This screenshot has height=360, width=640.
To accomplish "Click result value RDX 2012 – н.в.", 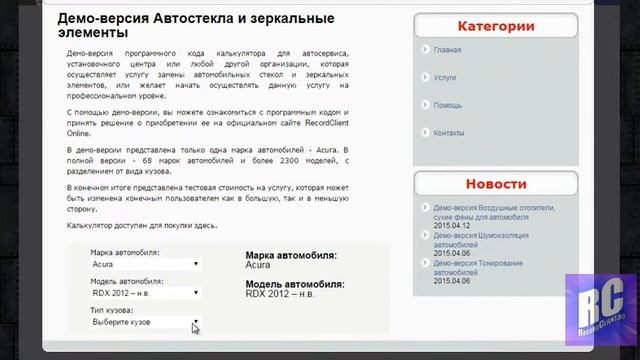I will click(x=280, y=294).
